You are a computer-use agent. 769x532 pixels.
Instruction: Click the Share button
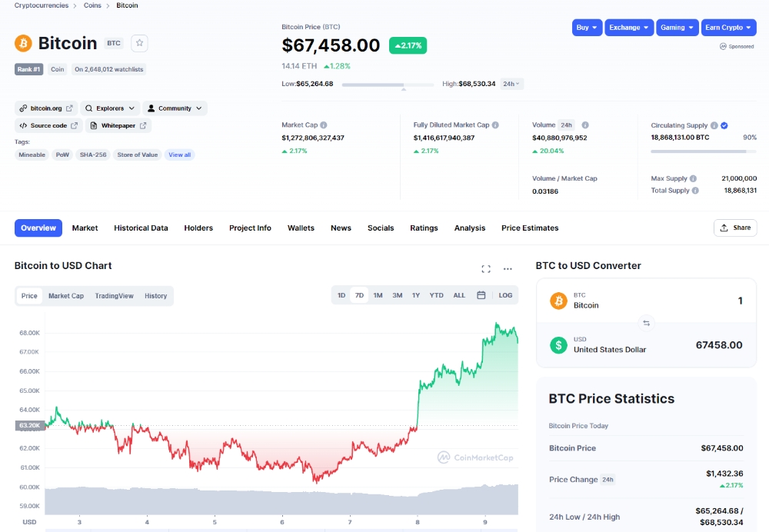click(x=735, y=228)
